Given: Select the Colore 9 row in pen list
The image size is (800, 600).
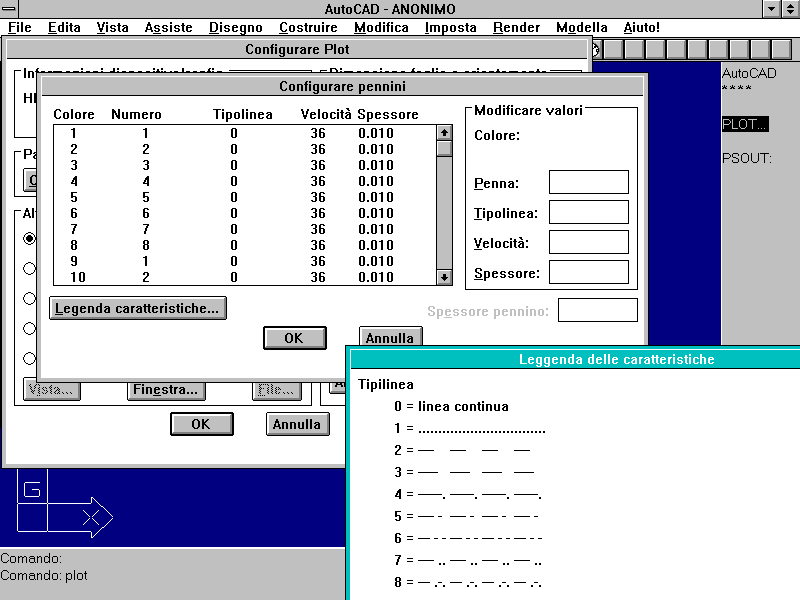Looking at the screenshot, I should click(245, 261).
